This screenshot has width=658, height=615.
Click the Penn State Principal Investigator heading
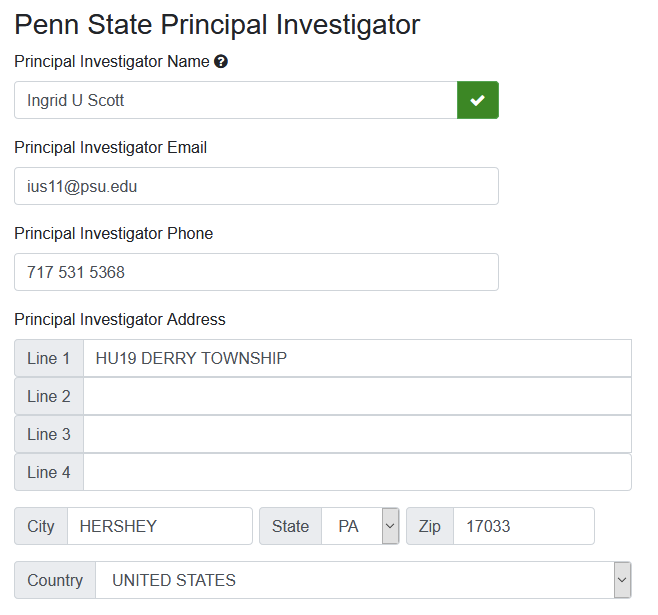tap(217, 24)
